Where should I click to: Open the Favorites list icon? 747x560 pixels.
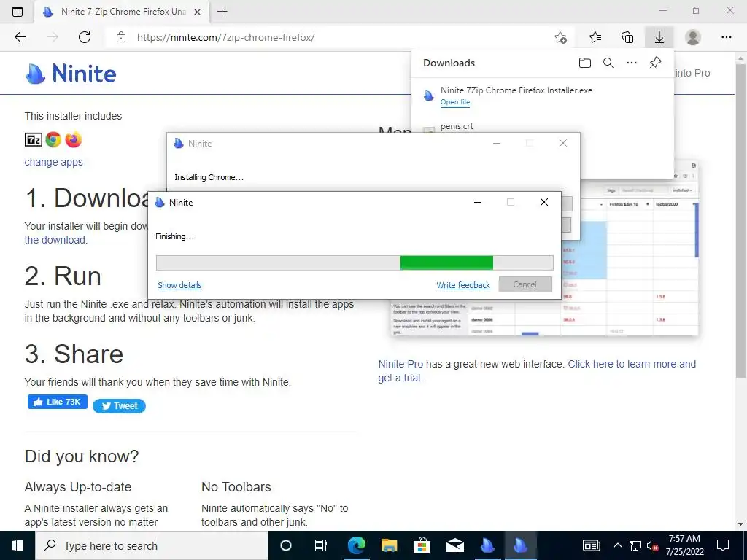[x=595, y=37]
